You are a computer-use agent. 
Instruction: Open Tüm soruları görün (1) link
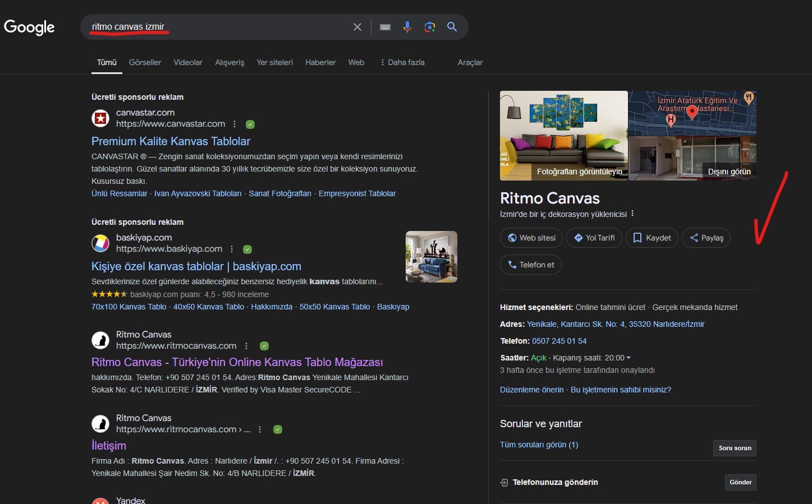coord(539,445)
